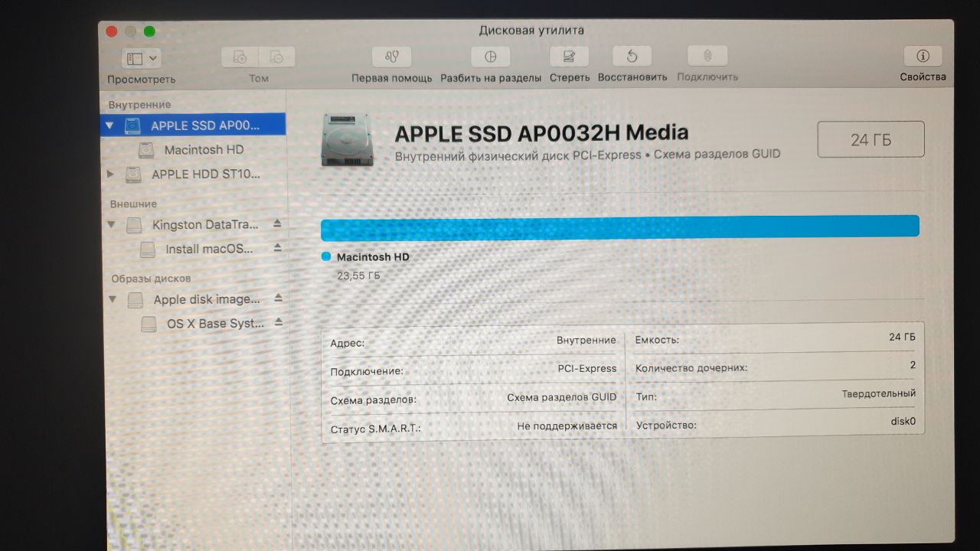Click the Количество дочерних label

pos(691,368)
